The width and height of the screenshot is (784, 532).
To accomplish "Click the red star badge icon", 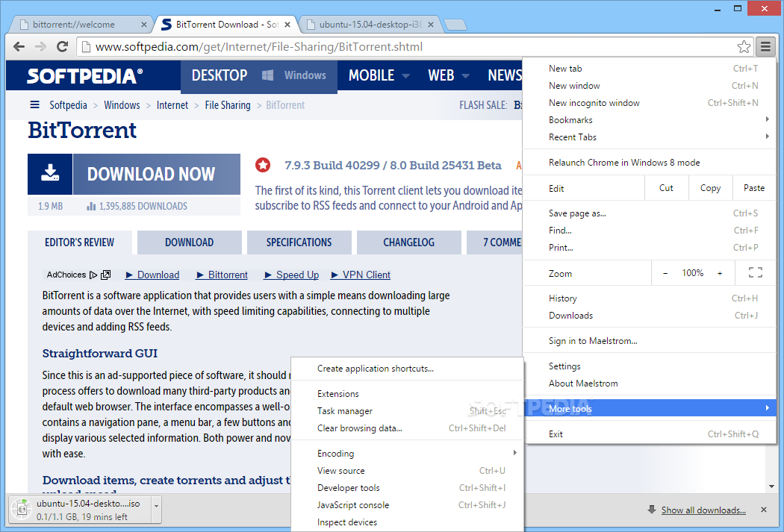I will click(263, 165).
